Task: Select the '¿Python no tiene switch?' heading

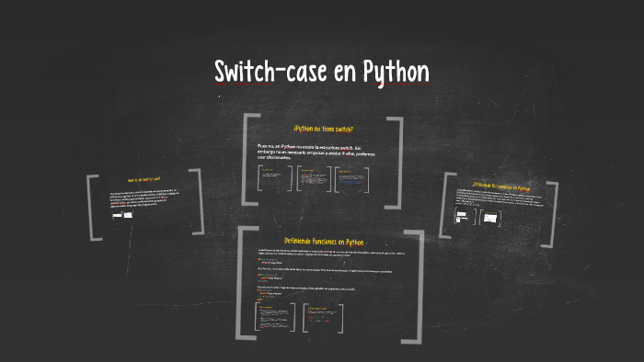Action: point(323,129)
